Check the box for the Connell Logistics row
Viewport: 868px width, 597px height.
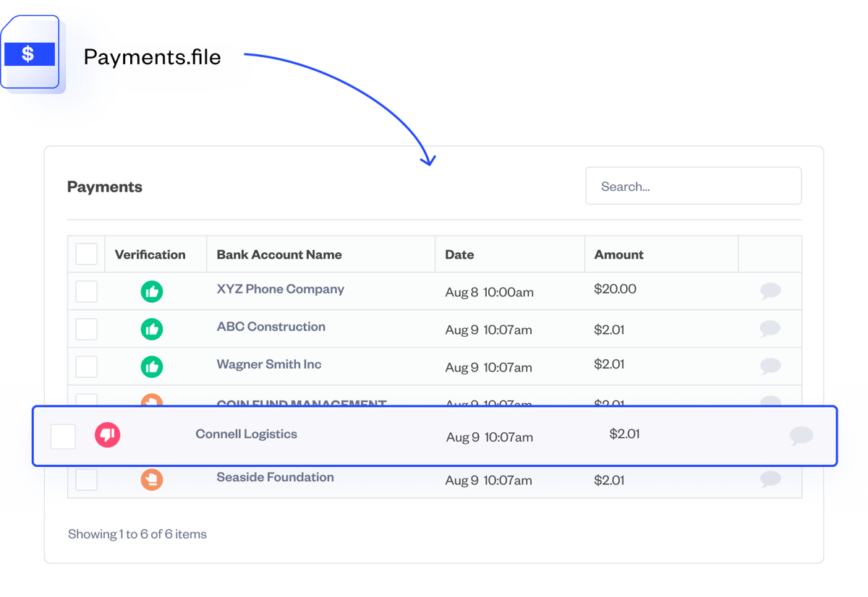64,436
